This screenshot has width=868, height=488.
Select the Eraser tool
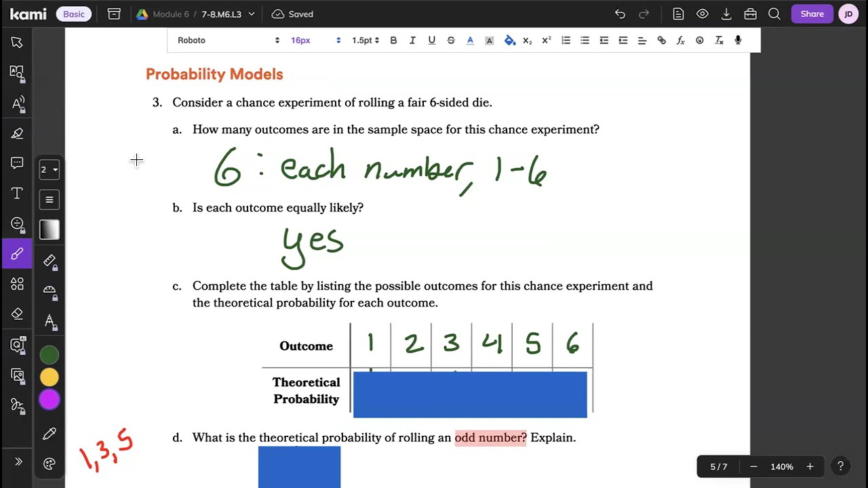17,314
